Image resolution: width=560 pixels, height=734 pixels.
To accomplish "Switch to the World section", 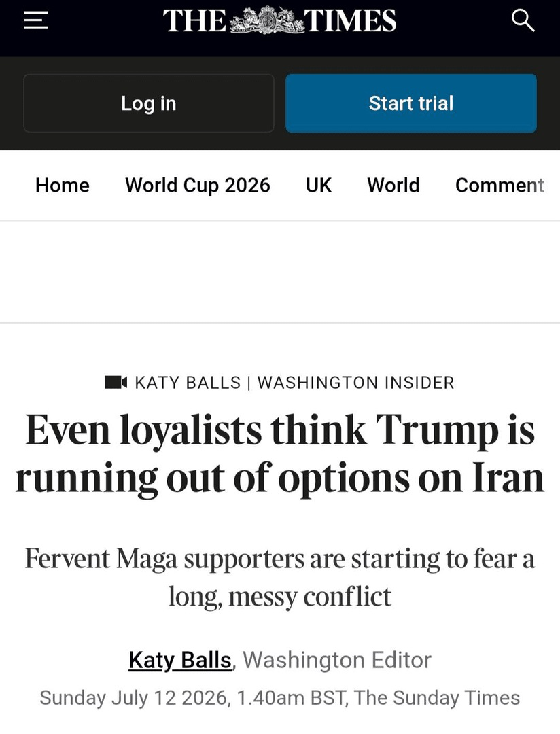I will click(393, 186).
